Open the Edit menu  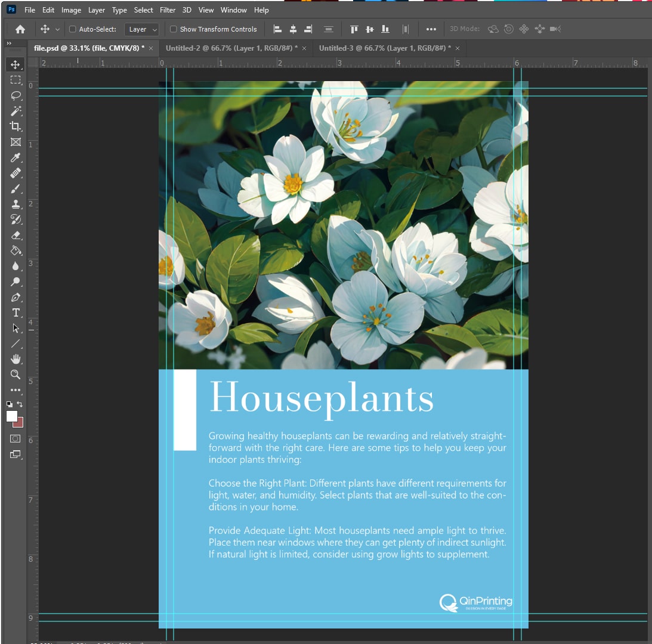pyautogui.click(x=48, y=10)
